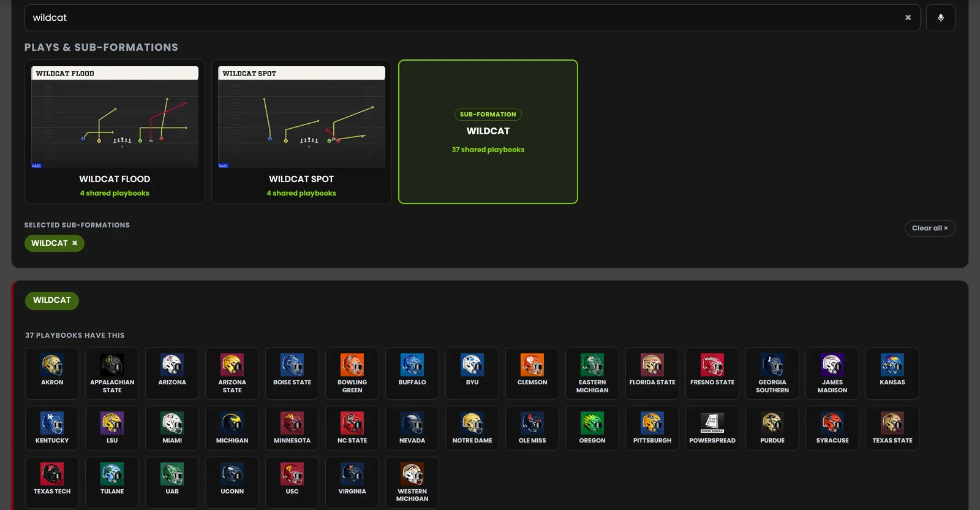Toggle the Wildcat sub-formation card

coord(488,132)
